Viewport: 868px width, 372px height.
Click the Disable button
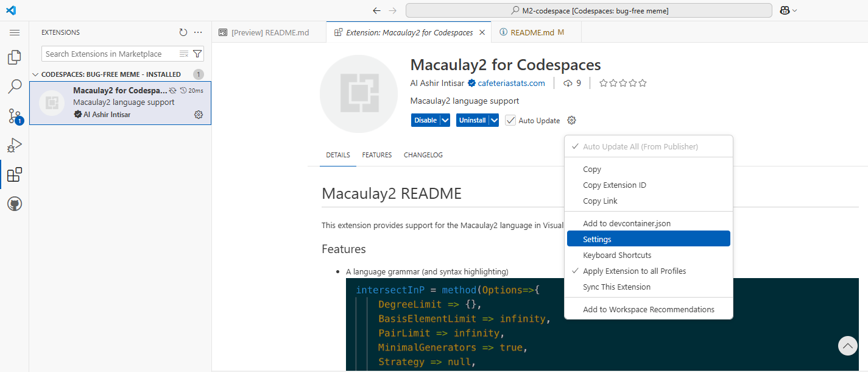[426, 120]
